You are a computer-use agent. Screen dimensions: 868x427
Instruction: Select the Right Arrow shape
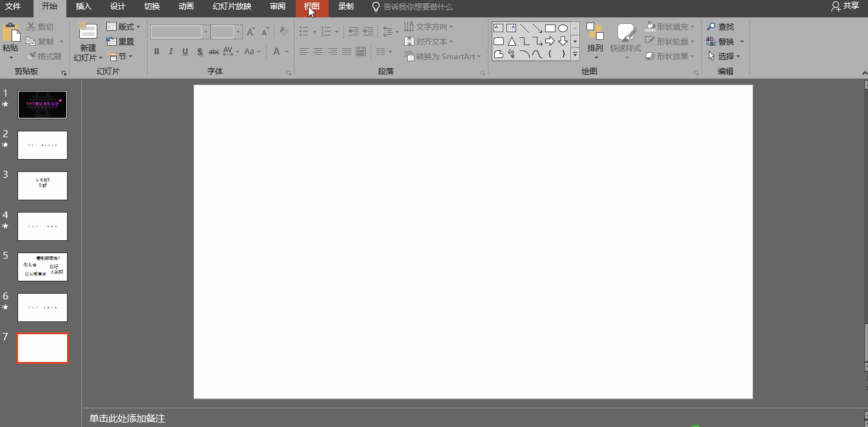pos(550,41)
